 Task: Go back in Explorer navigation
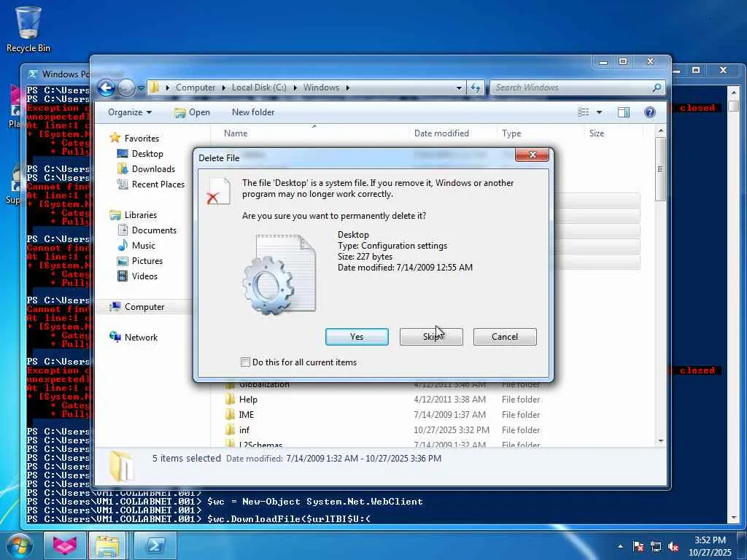[106, 87]
